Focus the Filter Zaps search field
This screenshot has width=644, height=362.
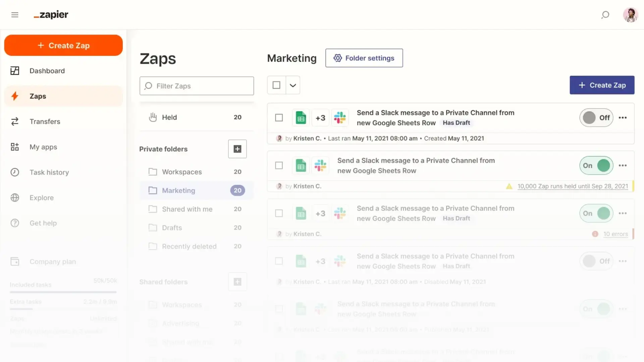tap(197, 86)
